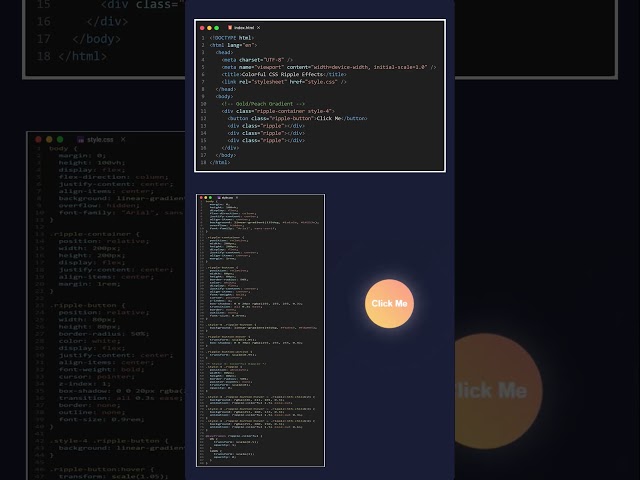Click the CSS file icon in background window
The width and height of the screenshot is (640, 480).
click(x=80, y=140)
